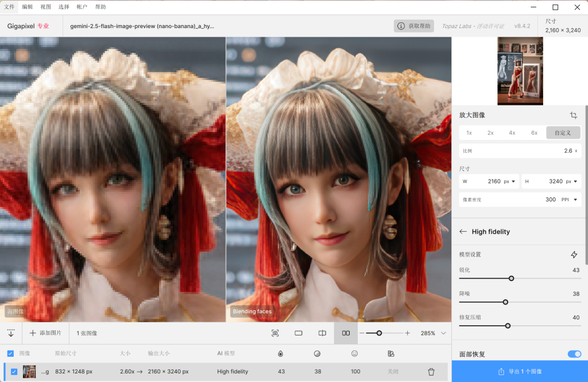Select the split slider comparison view
Viewport: 588px width, 382px height.
[322, 333]
